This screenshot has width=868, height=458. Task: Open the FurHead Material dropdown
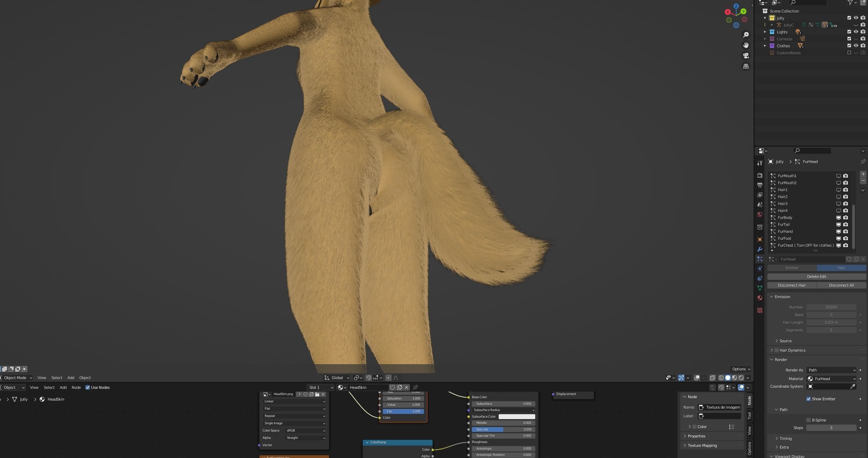pyautogui.click(x=831, y=379)
